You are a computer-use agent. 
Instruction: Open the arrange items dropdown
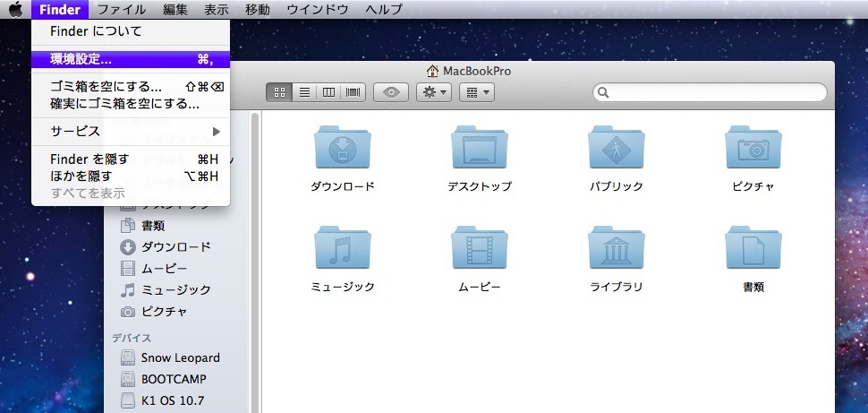475,92
